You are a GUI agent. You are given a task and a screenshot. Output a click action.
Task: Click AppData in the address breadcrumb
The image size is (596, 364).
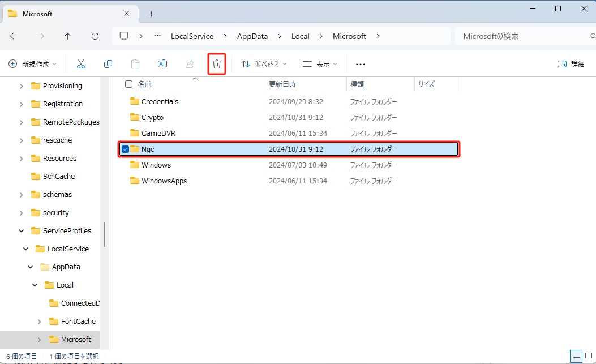click(x=252, y=36)
